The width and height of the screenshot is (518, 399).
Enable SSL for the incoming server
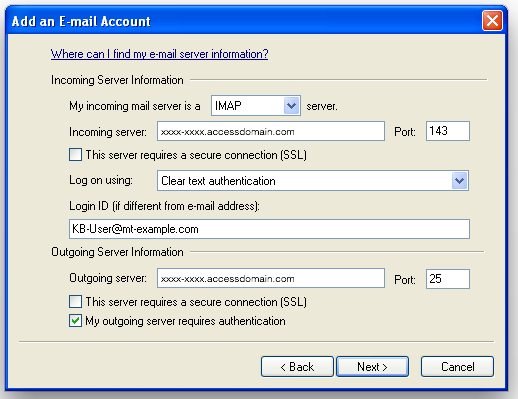[x=76, y=155]
